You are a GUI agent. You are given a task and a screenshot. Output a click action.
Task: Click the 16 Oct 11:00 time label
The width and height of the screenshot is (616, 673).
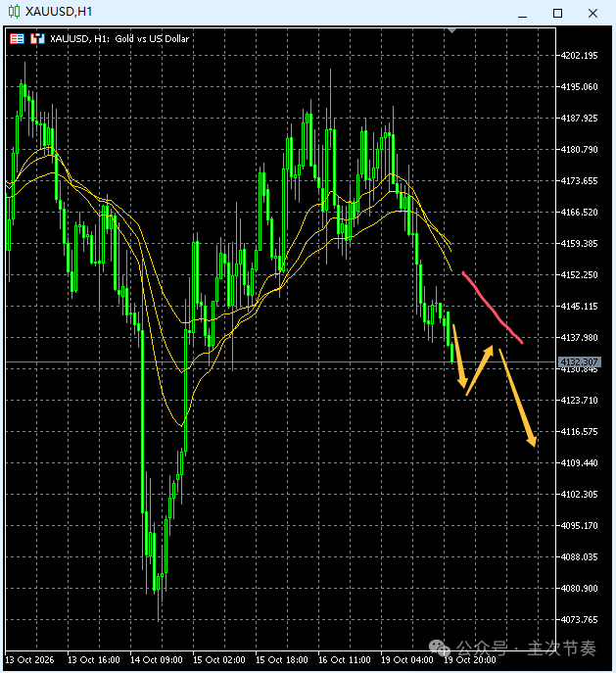(x=344, y=659)
